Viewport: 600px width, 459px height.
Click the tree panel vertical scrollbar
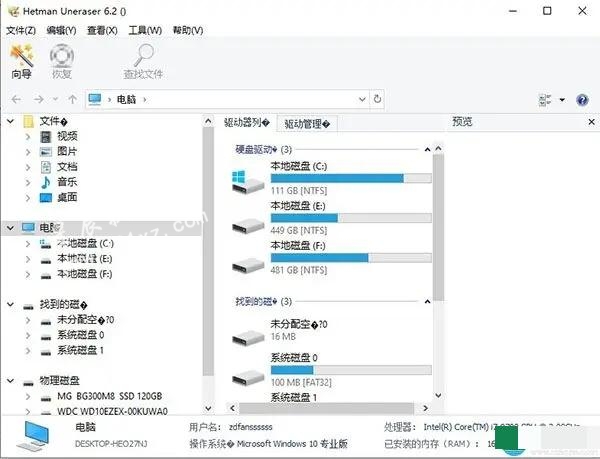[x=208, y=252]
